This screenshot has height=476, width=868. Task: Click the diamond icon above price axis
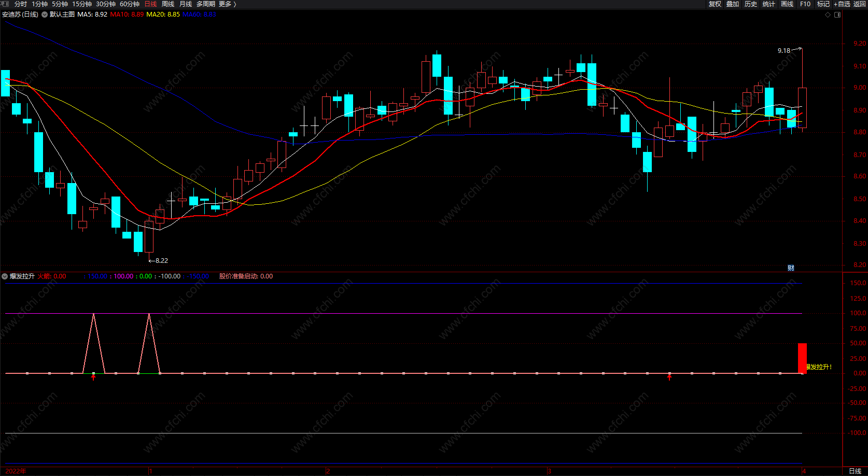coord(828,15)
